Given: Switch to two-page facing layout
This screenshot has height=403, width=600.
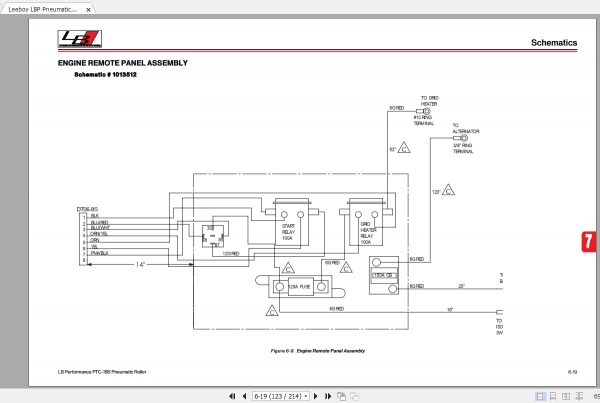Looking at the screenshot, I should click(566, 396).
